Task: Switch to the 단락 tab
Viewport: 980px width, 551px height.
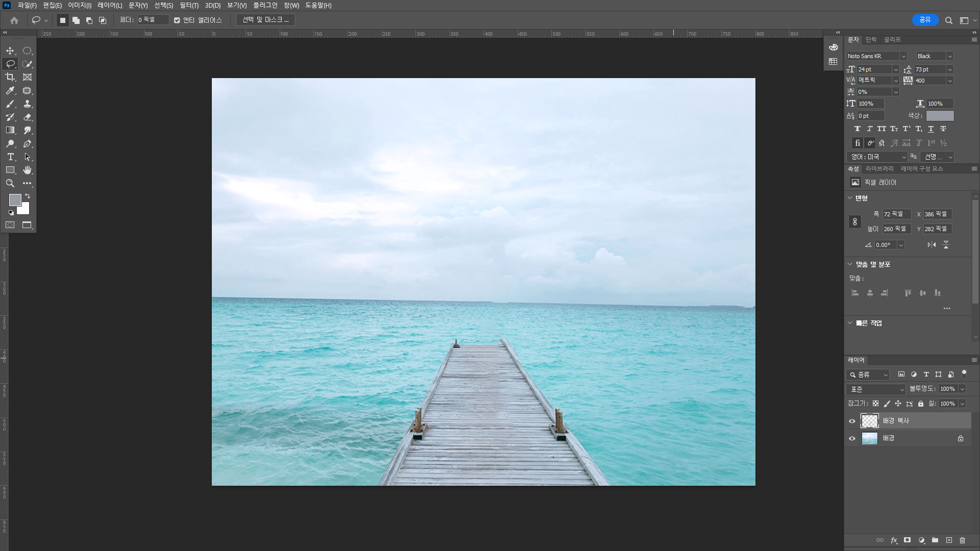Action: [x=871, y=39]
